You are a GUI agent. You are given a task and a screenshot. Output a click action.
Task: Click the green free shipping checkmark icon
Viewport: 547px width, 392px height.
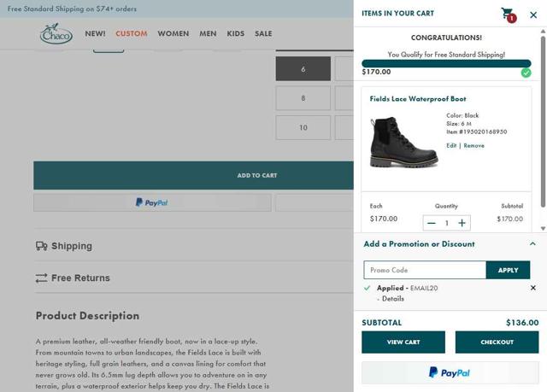pos(526,73)
